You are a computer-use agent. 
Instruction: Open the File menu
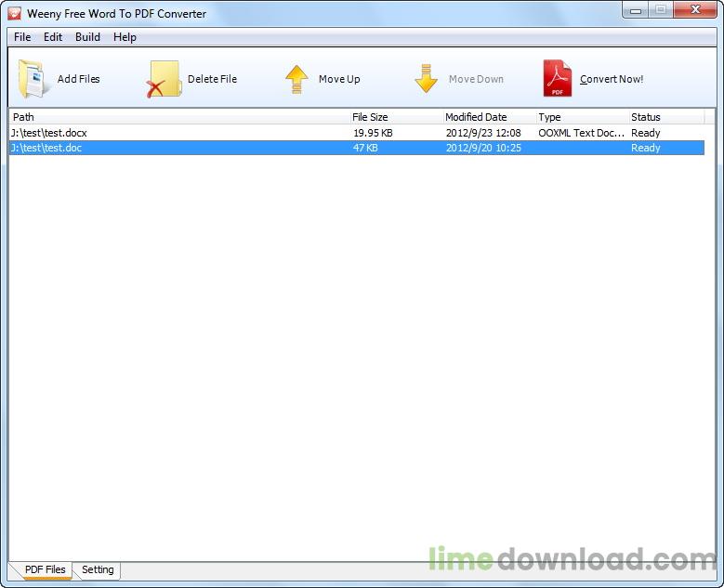pos(22,37)
